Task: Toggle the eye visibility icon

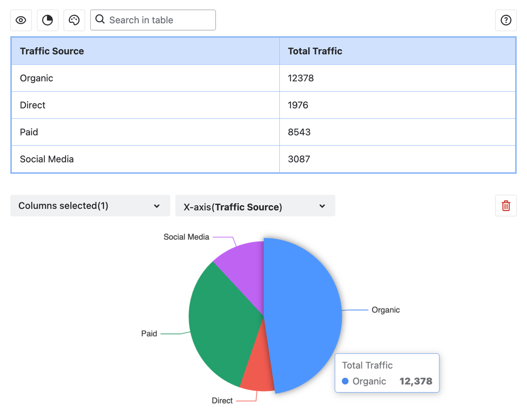Action: pos(21,20)
